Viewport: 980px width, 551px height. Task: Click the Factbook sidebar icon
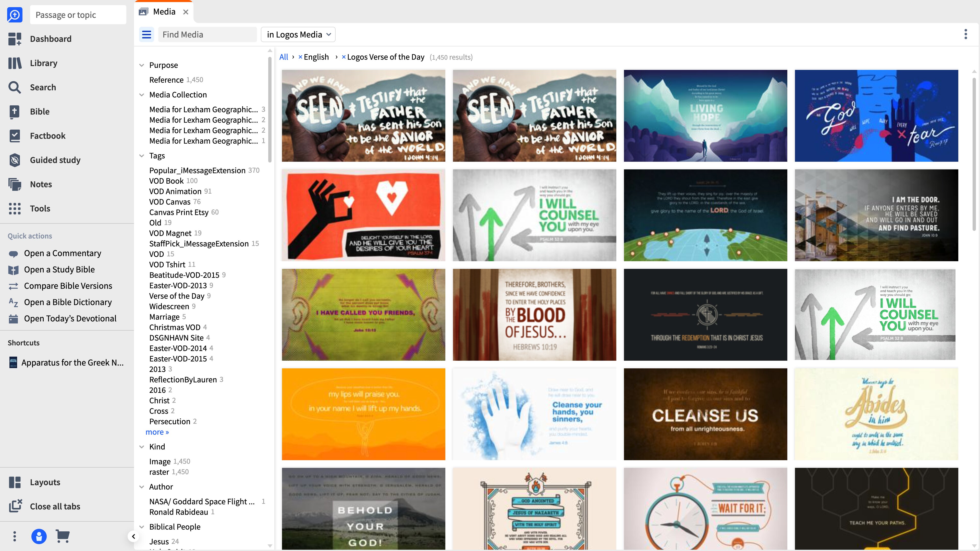point(15,136)
